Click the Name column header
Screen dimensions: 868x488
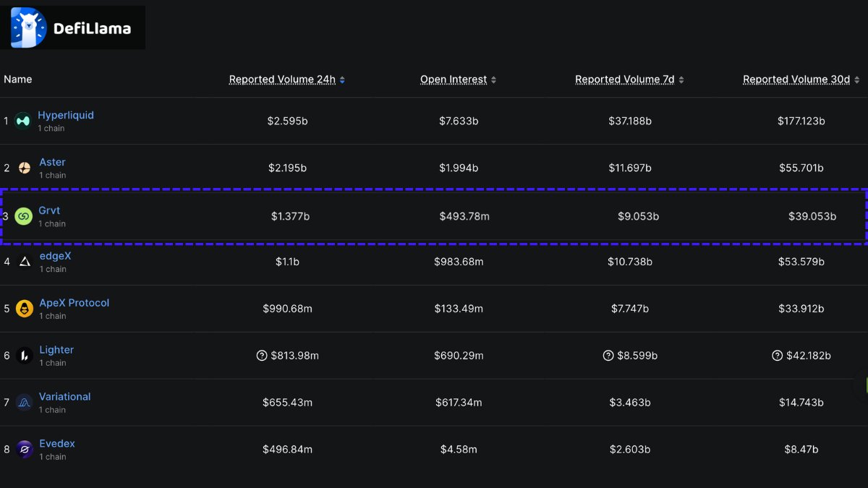[x=18, y=80]
